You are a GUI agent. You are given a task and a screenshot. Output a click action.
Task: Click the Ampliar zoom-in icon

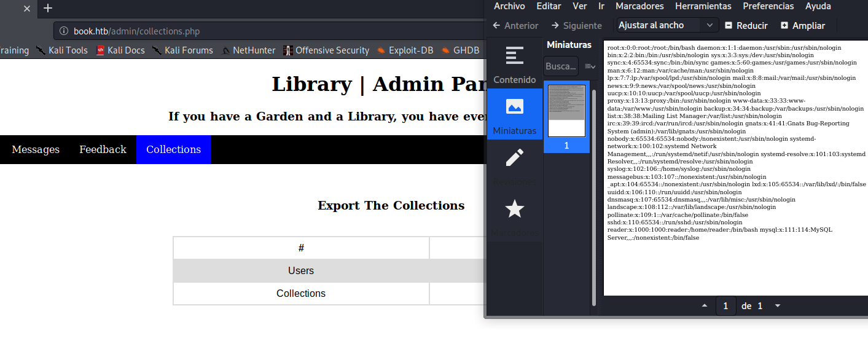(784, 25)
